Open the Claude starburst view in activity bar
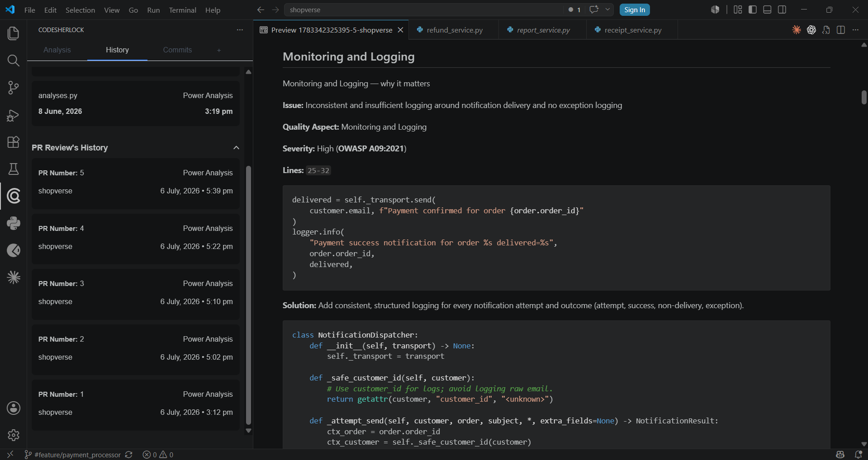Image resolution: width=868 pixels, height=460 pixels. coord(14,277)
